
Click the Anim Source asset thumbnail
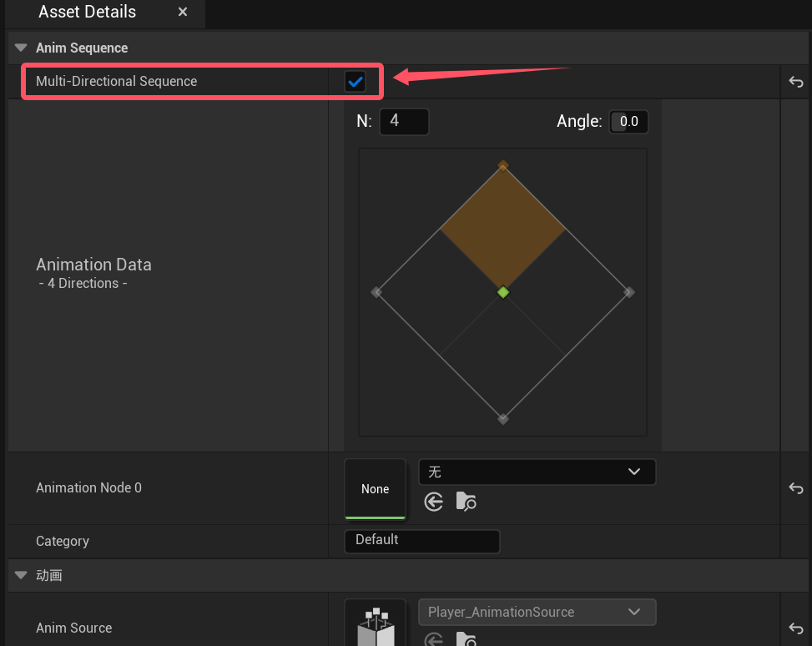click(x=376, y=623)
